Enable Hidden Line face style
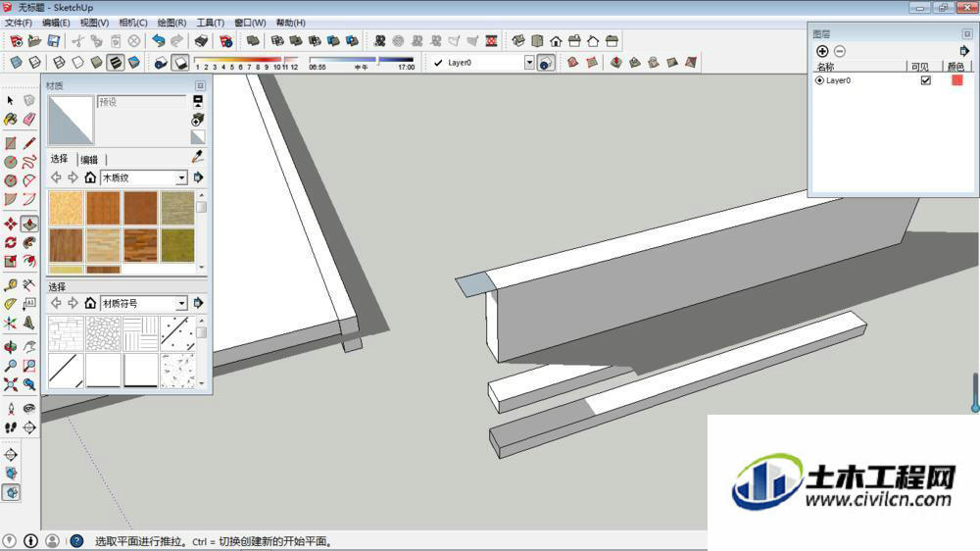The height and width of the screenshot is (551, 980). [x=77, y=63]
